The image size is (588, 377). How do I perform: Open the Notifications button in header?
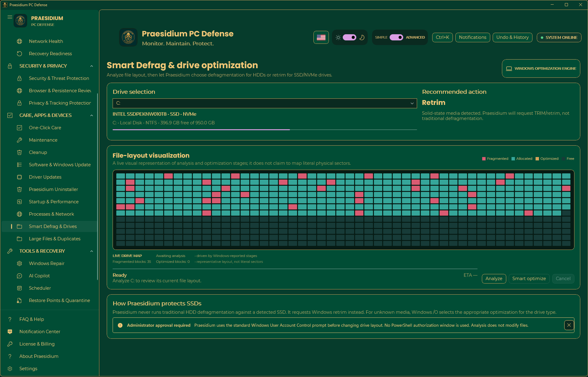click(473, 37)
